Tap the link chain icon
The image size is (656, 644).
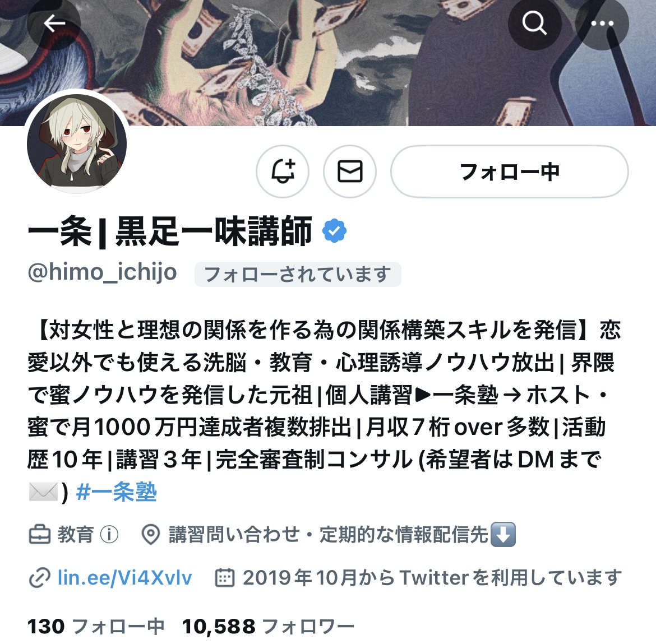tap(39, 578)
